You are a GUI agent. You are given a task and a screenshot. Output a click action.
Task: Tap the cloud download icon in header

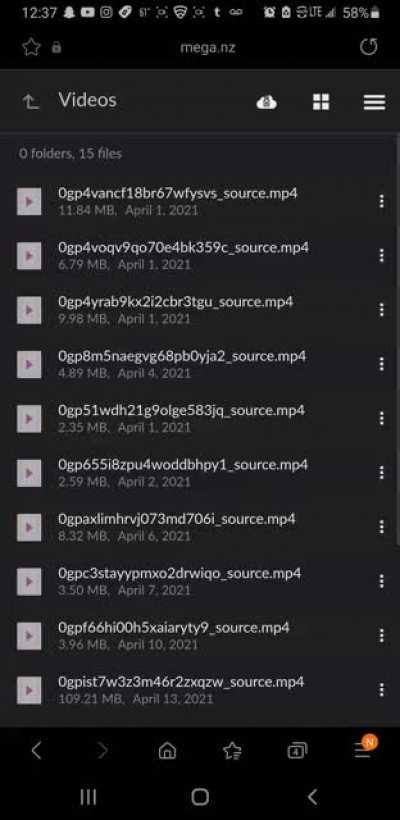coord(267,102)
